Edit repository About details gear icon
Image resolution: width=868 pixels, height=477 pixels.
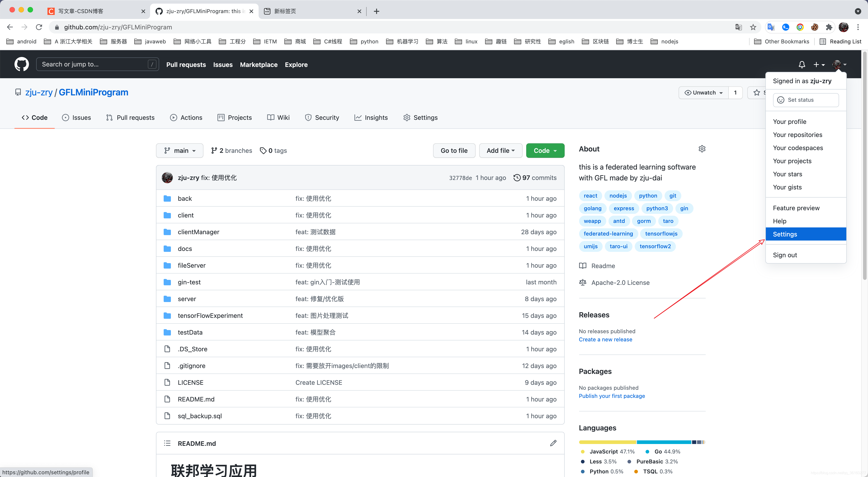tap(702, 149)
